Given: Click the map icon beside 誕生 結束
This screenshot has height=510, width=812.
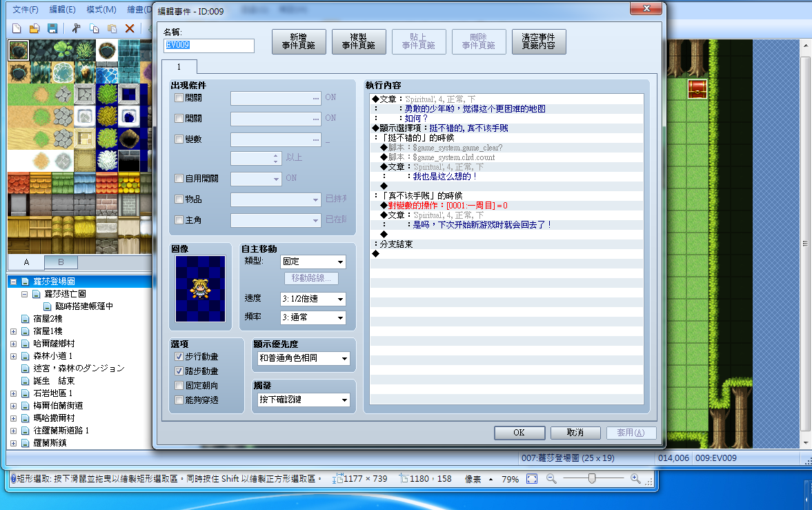Looking at the screenshot, I should click(x=25, y=381).
